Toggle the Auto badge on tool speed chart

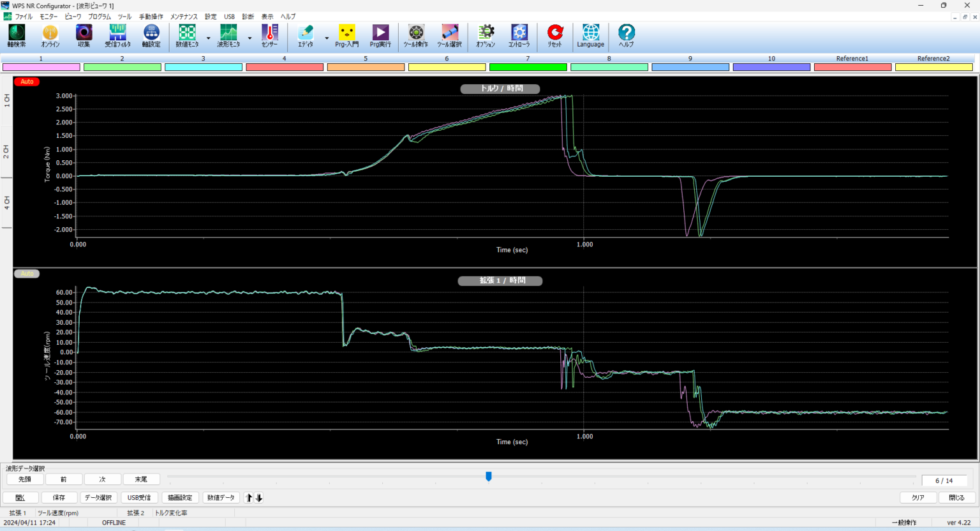pyautogui.click(x=27, y=274)
